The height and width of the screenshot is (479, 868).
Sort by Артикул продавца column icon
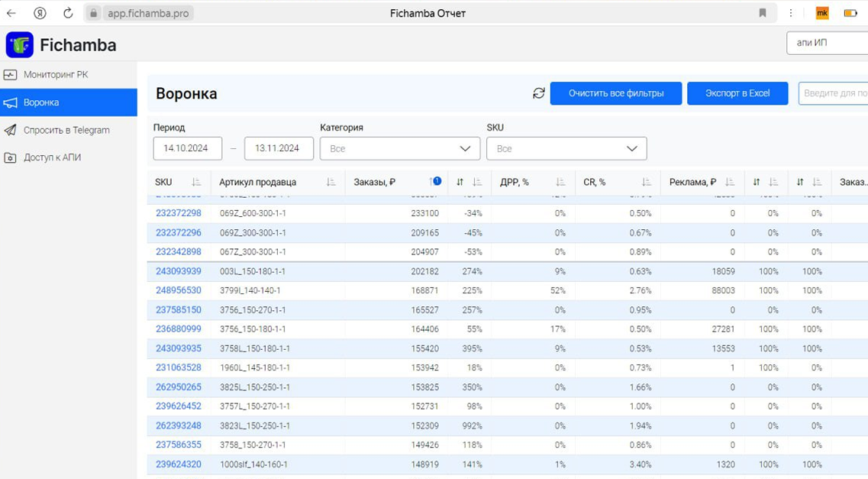(x=331, y=182)
